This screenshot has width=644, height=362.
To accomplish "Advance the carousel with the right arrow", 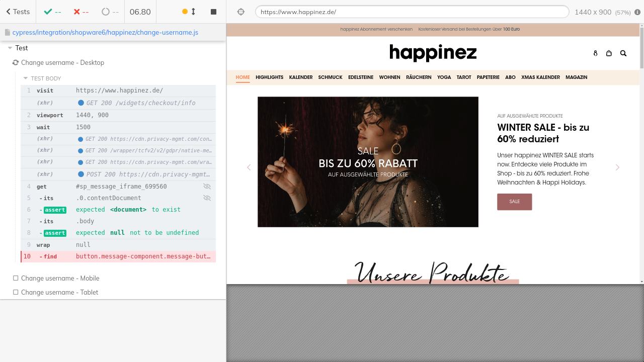I will (x=617, y=167).
